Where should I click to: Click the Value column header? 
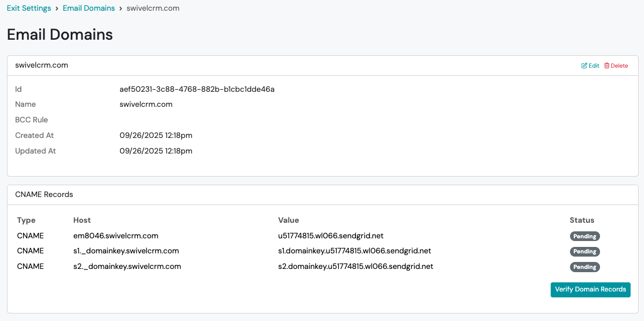pyautogui.click(x=288, y=220)
